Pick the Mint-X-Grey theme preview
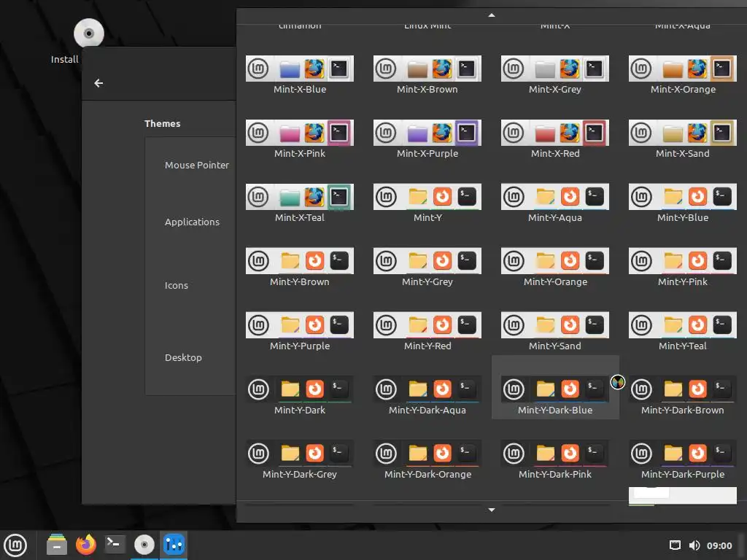Image resolution: width=747 pixels, height=560 pixels. click(x=555, y=69)
